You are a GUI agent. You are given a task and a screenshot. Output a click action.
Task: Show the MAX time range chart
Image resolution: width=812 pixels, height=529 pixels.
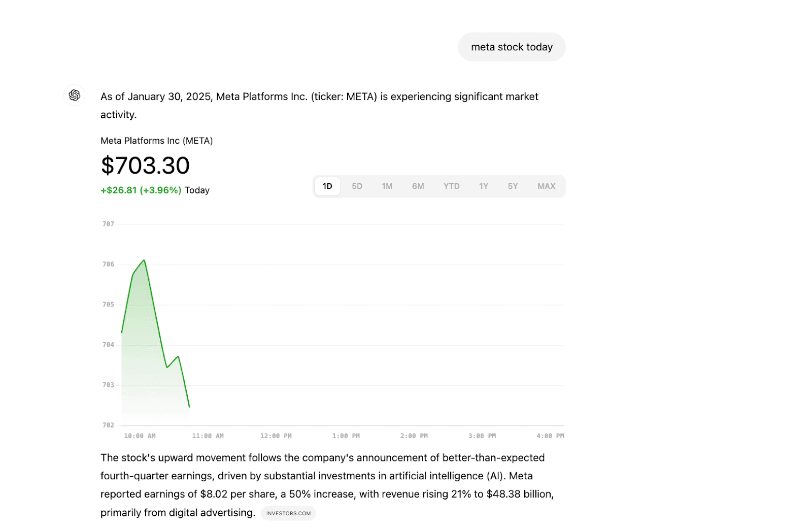[546, 186]
